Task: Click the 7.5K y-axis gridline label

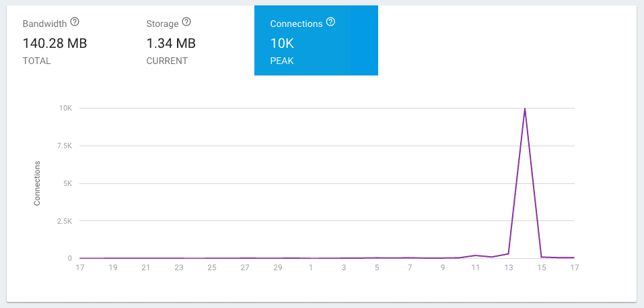Action: (63, 146)
